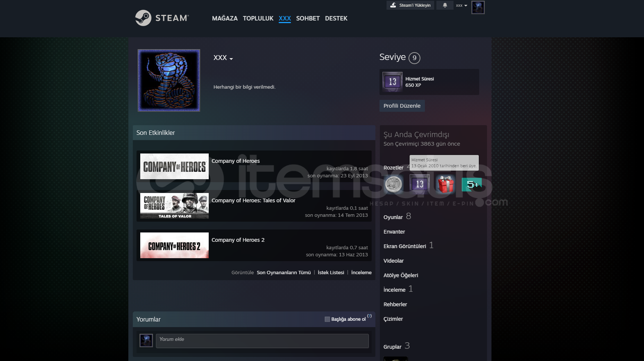Click the Hizmet Süresi 13 badge under Seviye

point(393,82)
